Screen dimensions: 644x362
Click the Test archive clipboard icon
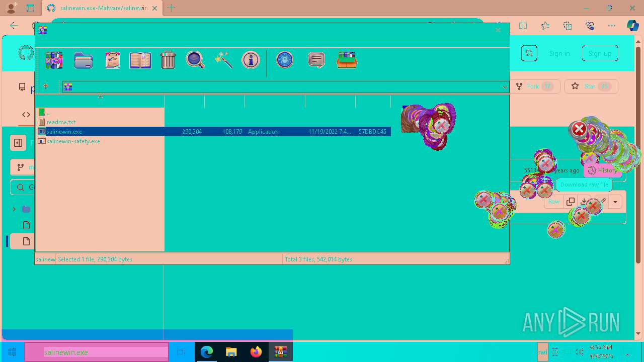112,60
